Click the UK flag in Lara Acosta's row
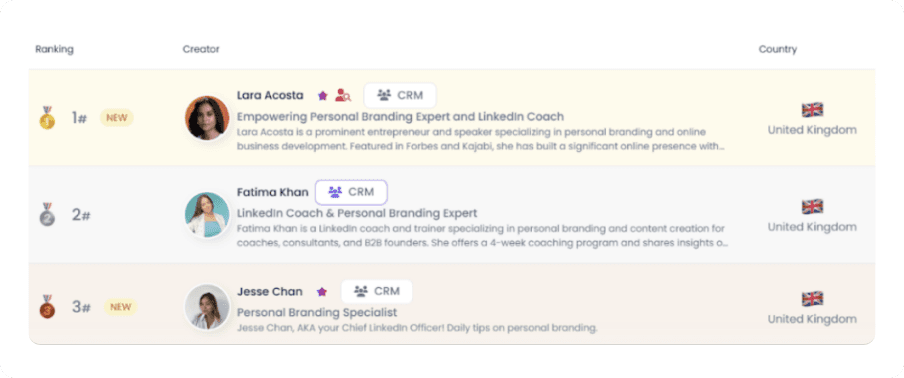The width and height of the screenshot is (904, 378). click(x=812, y=109)
